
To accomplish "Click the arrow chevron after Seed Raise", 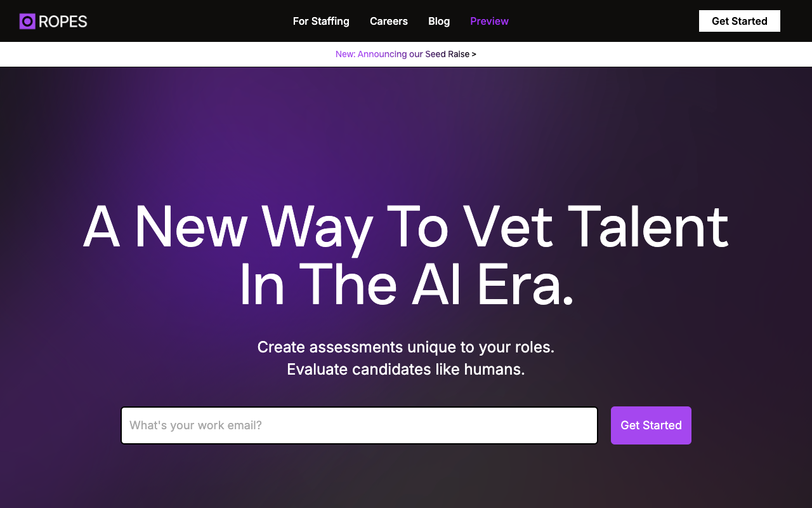I will pos(474,54).
